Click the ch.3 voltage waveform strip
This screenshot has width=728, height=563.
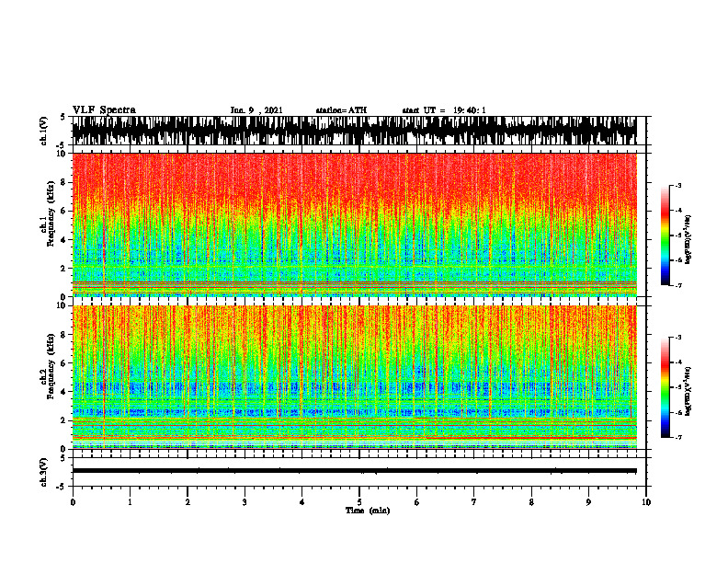coord(355,471)
